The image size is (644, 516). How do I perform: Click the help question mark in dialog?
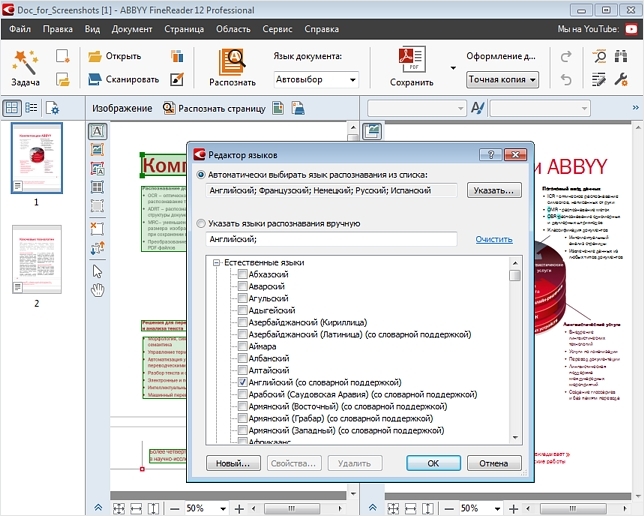[x=491, y=154]
